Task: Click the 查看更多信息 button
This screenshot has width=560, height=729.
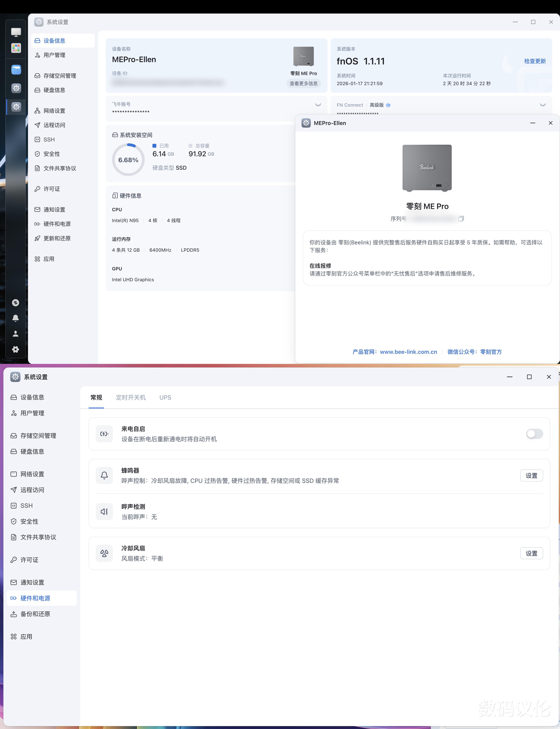Action: click(303, 83)
